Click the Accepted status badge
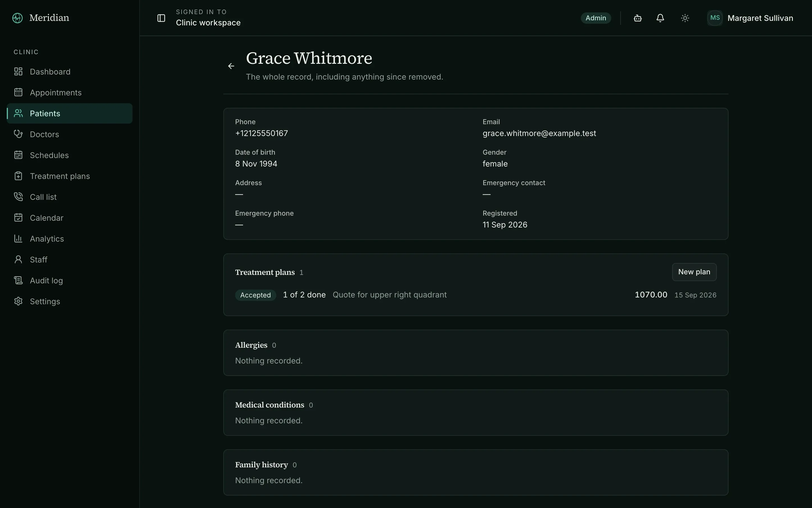The height and width of the screenshot is (508, 812). (x=255, y=295)
